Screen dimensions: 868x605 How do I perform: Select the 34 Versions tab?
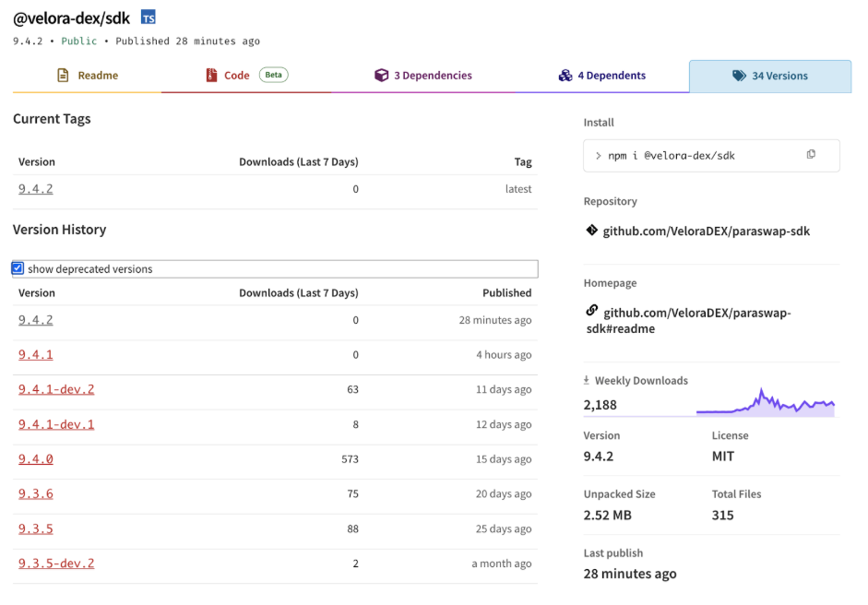point(770,77)
